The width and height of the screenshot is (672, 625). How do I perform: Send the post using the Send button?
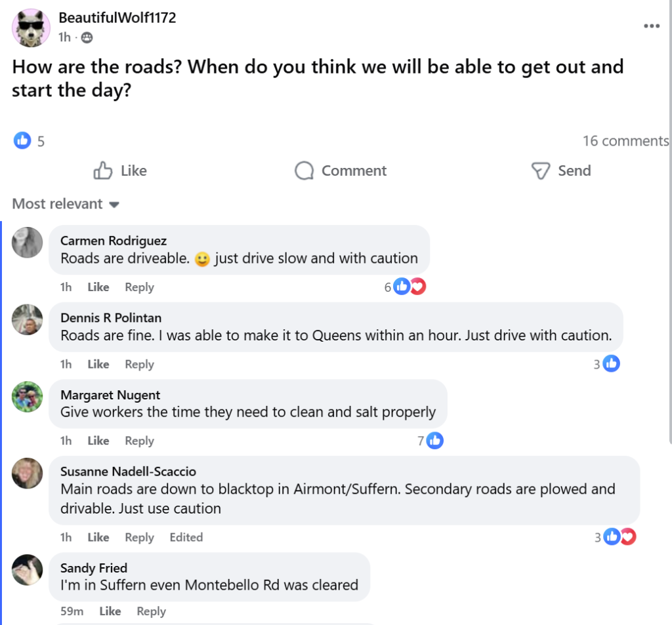point(561,171)
